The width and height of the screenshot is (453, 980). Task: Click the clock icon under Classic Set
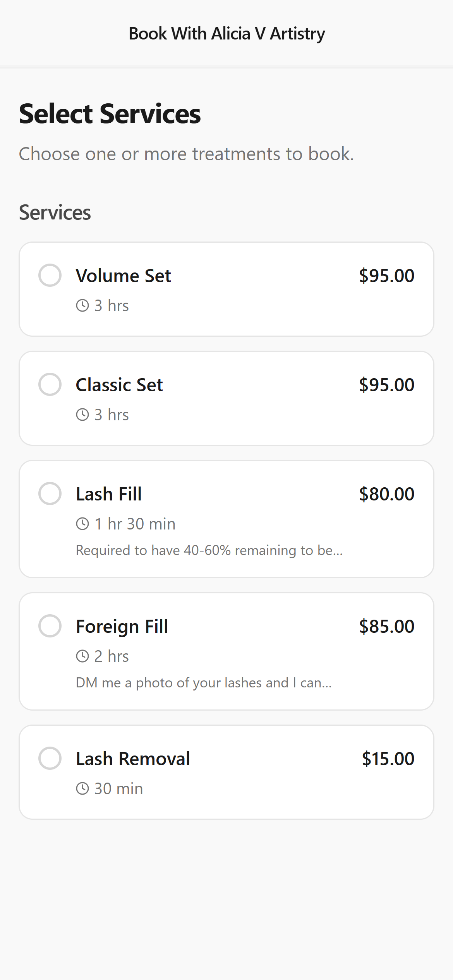coord(82,415)
